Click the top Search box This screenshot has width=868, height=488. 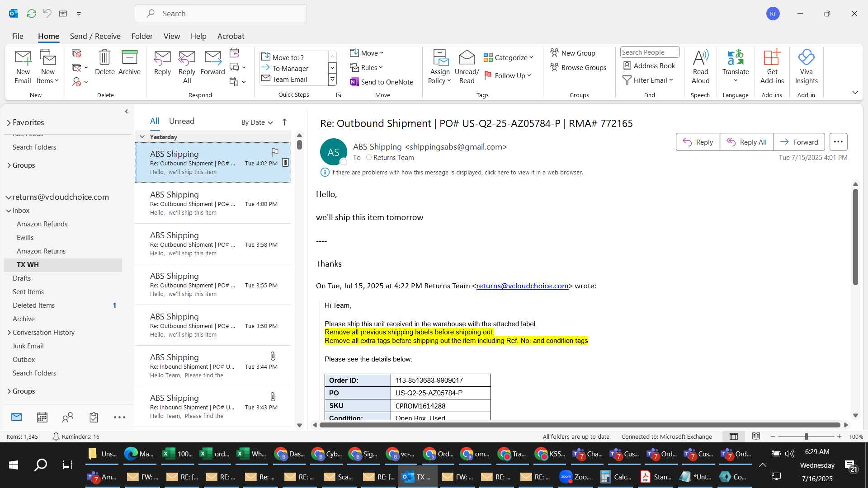pyautogui.click(x=221, y=14)
